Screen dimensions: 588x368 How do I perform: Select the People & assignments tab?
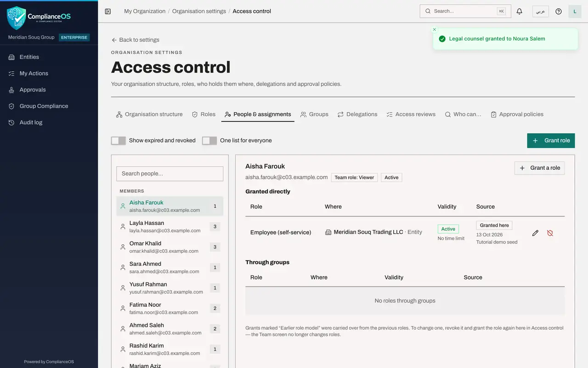pyautogui.click(x=258, y=115)
